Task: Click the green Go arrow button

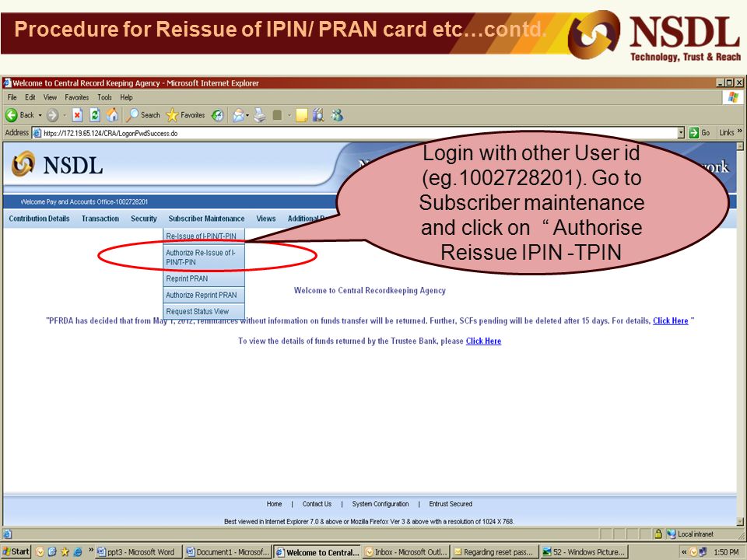Action: coord(693,133)
